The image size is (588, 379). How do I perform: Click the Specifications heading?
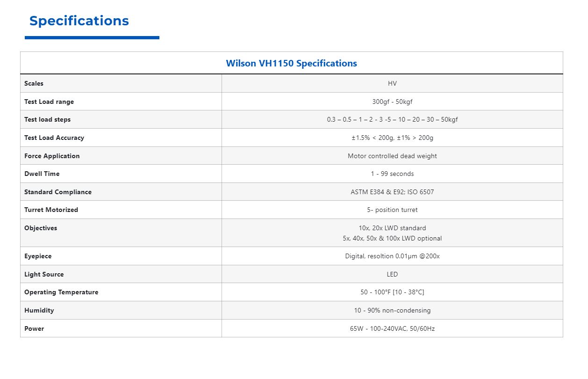79,21
